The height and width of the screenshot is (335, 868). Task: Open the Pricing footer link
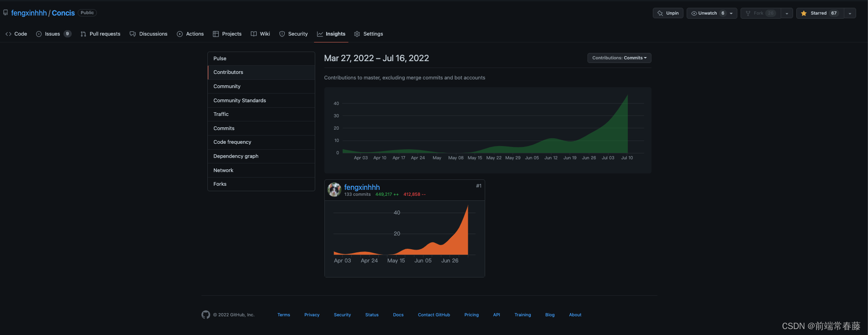coord(471,315)
